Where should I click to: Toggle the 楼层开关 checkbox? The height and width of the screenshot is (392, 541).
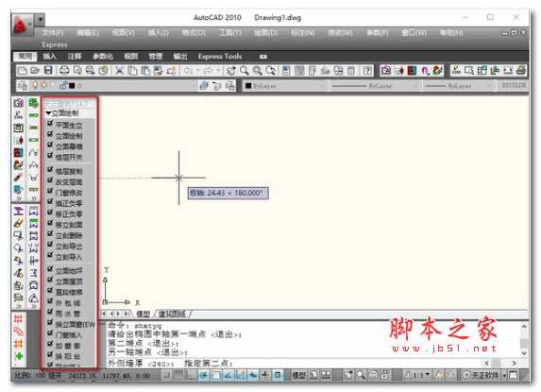tap(50, 155)
